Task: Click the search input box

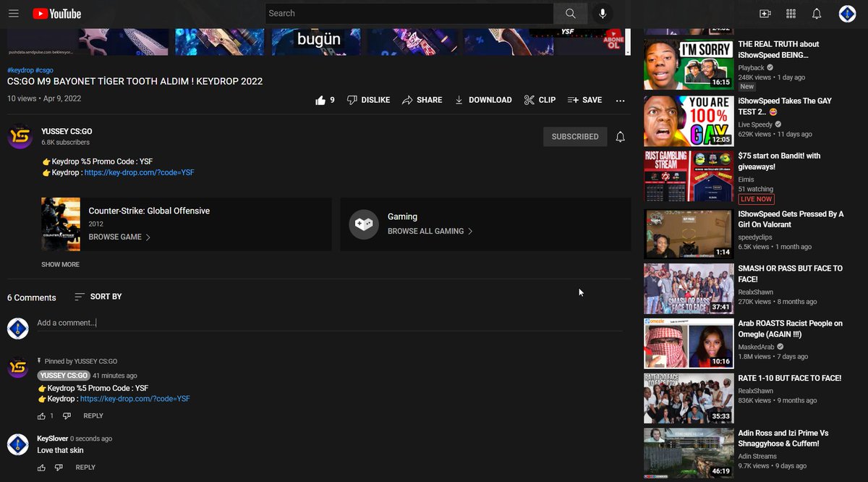Action: (x=409, y=13)
